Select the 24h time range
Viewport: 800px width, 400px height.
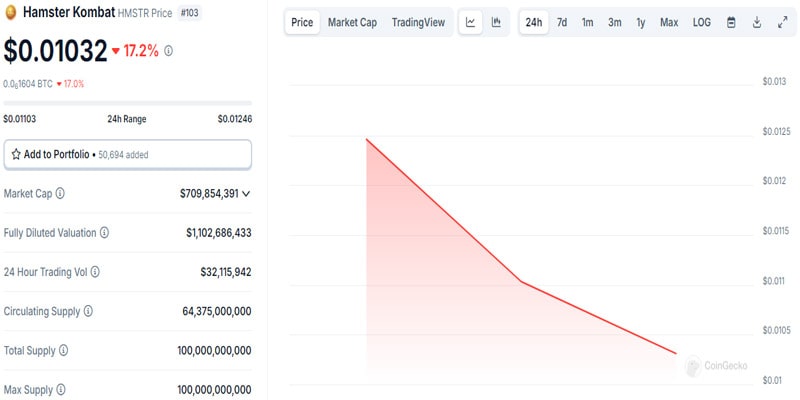(534, 22)
